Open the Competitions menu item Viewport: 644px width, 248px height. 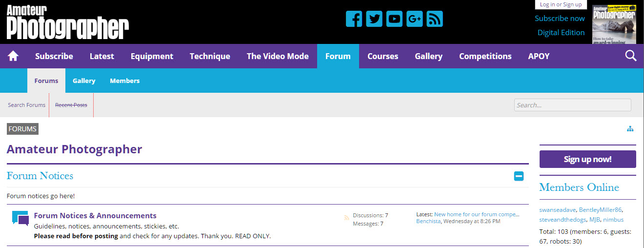(485, 56)
